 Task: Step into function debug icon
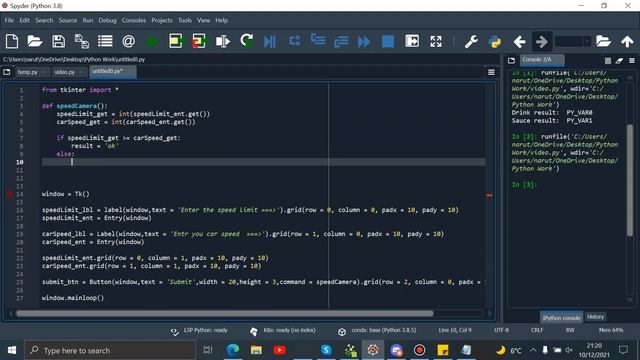tap(318, 40)
